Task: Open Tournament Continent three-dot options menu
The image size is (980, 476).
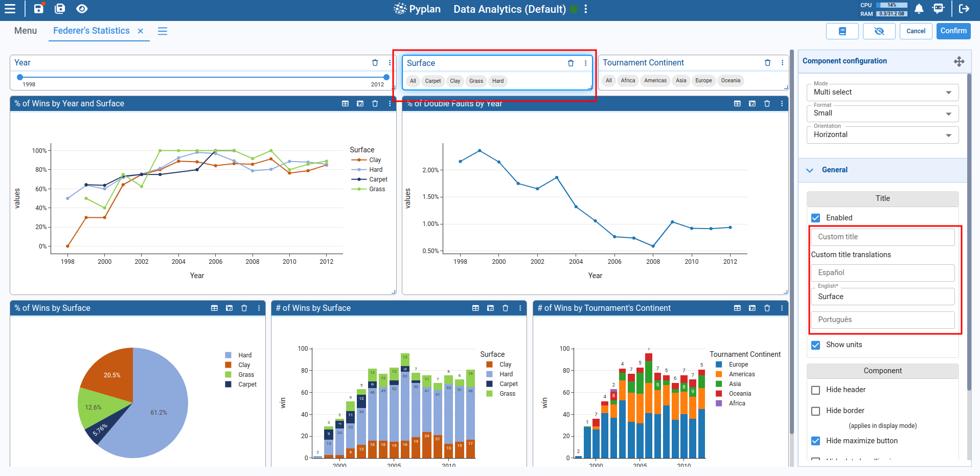Action: click(782, 63)
